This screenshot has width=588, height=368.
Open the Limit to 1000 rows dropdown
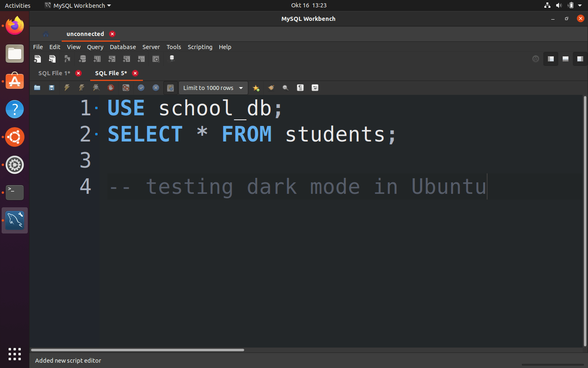[213, 88]
